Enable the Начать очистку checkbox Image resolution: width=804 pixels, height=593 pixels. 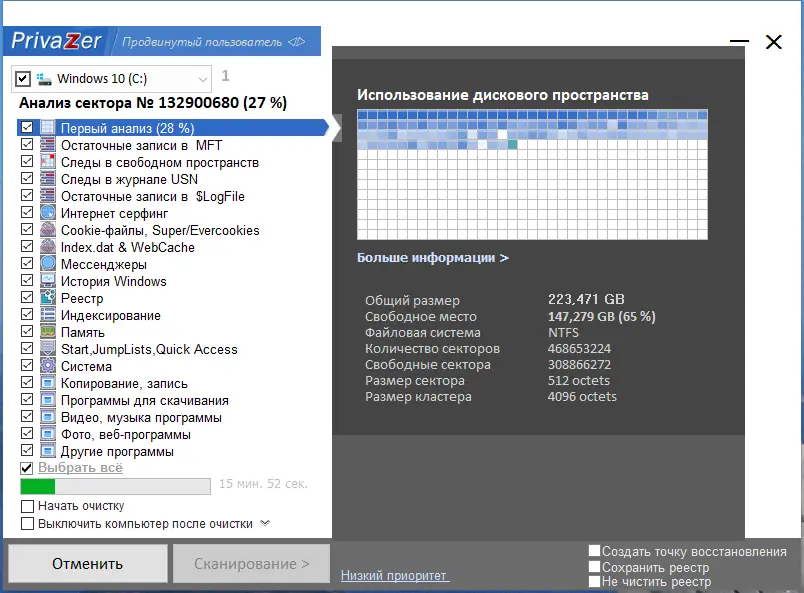(x=27, y=506)
